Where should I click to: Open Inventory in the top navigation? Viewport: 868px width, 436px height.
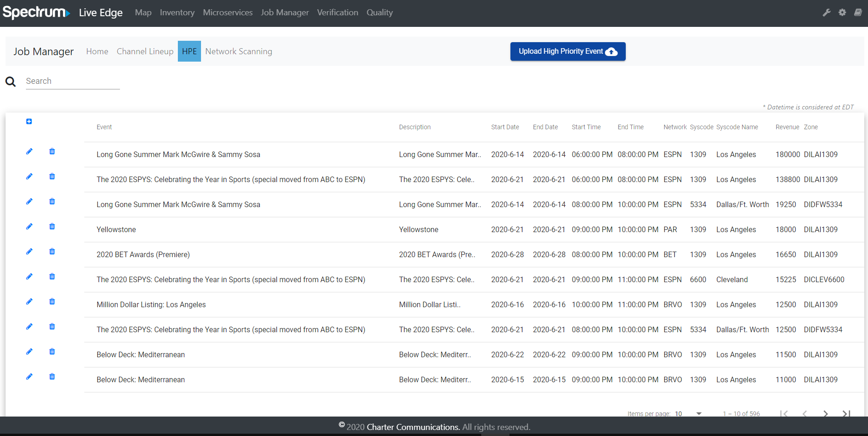[177, 13]
